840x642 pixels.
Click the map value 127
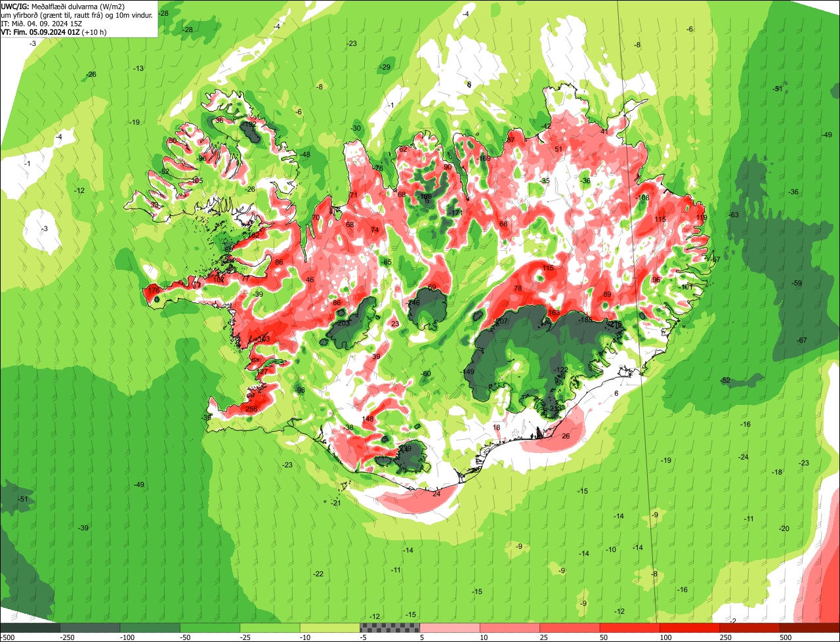[262, 372]
